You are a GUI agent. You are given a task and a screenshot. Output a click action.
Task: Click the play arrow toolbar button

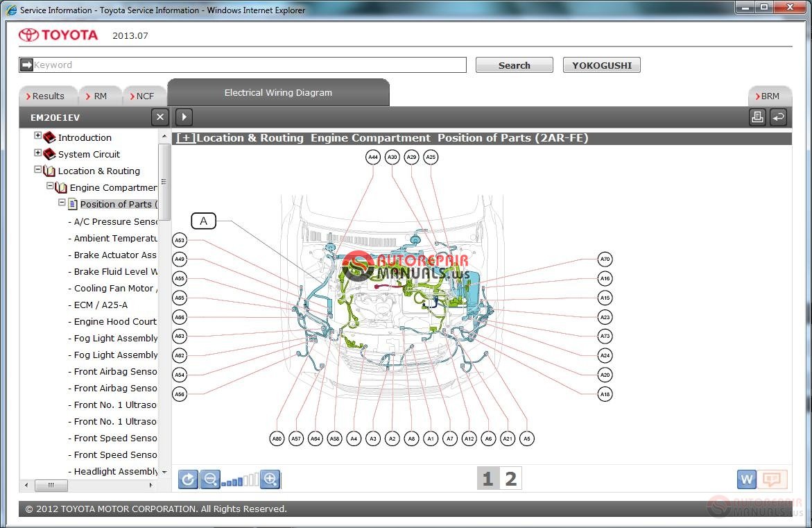click(x=184, y=117)
